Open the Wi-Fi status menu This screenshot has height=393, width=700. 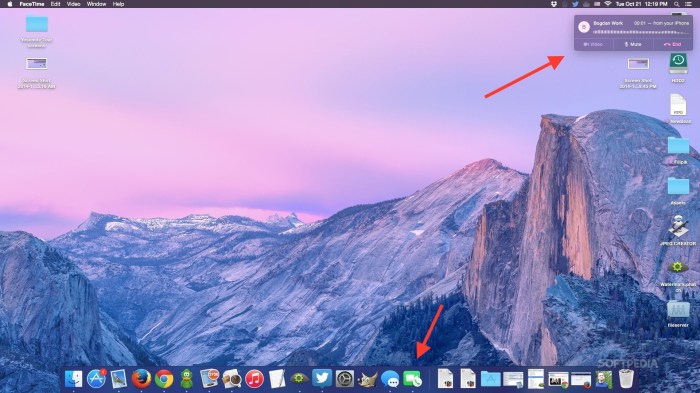tap(608, 4)
